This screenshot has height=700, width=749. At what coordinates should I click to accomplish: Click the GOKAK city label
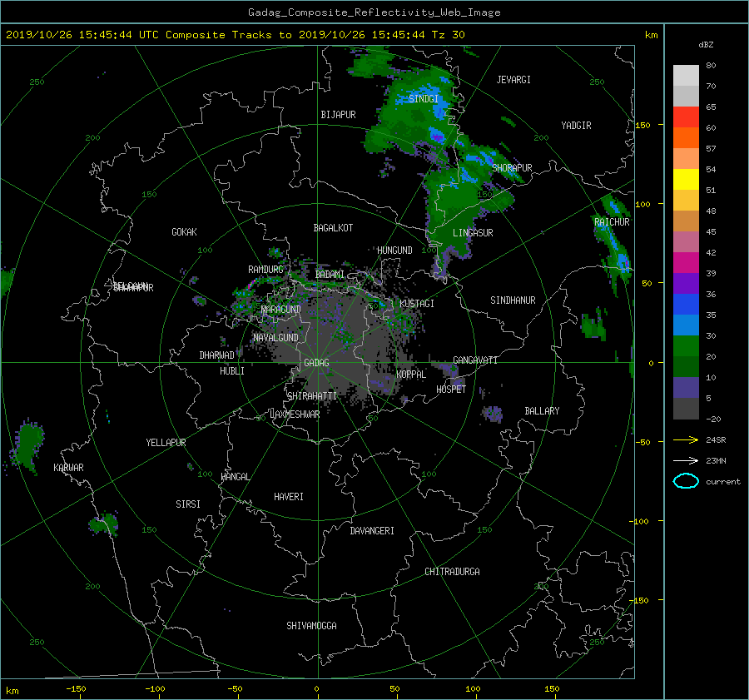[x=184, y=232]
